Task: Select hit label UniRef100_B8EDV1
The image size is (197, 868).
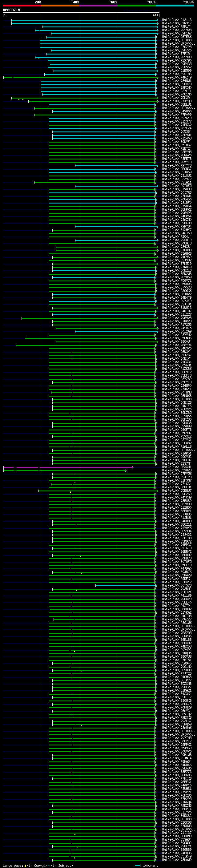Action: 176,511
